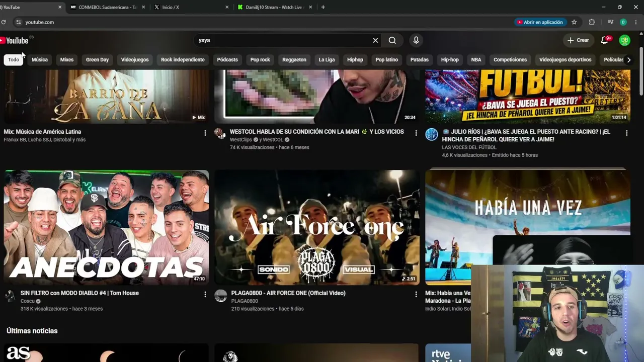View site information icon beside the URL
The image size is (644, 362).
tap(19, 22)
